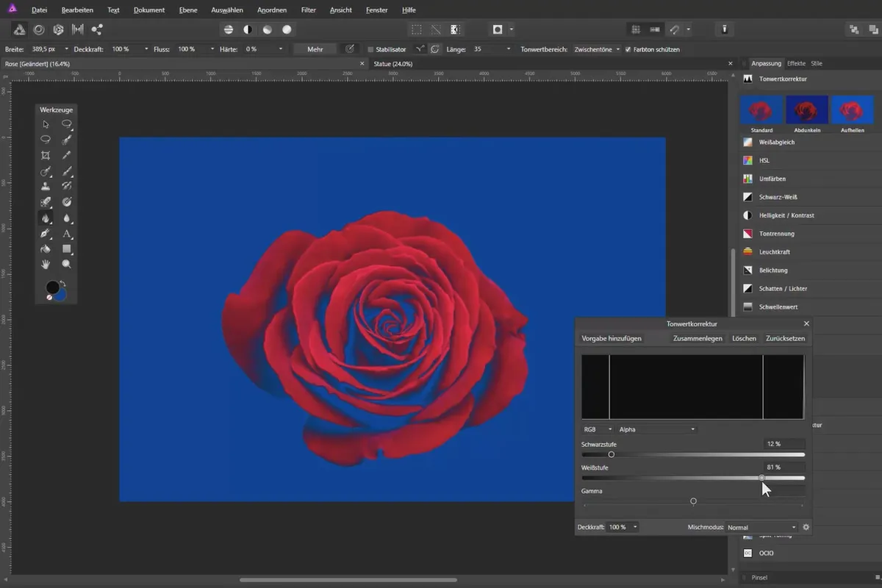This screenshot has width=882, height=588.
Task: Open the Auswählen menu
Action: (227, 10)
